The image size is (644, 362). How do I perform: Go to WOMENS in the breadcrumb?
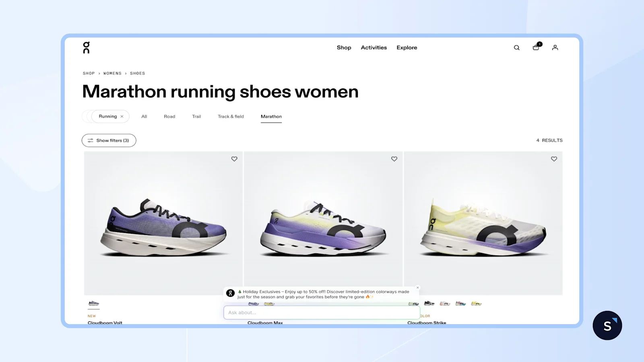tap(112, 73)
